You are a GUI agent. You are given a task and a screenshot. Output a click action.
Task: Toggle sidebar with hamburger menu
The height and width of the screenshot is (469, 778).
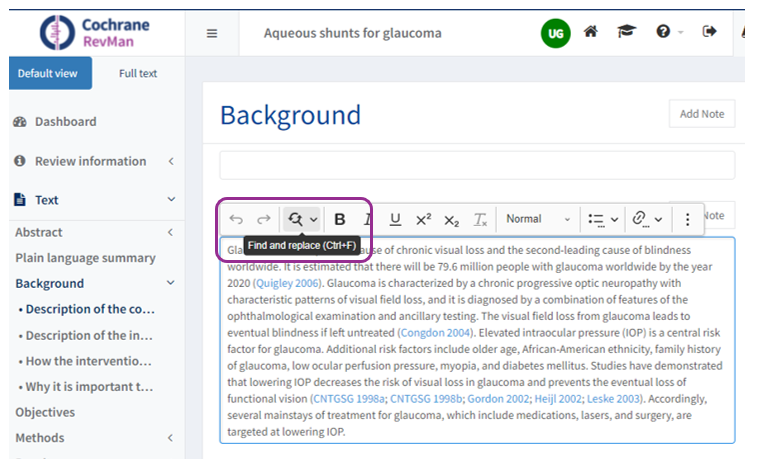212,33
